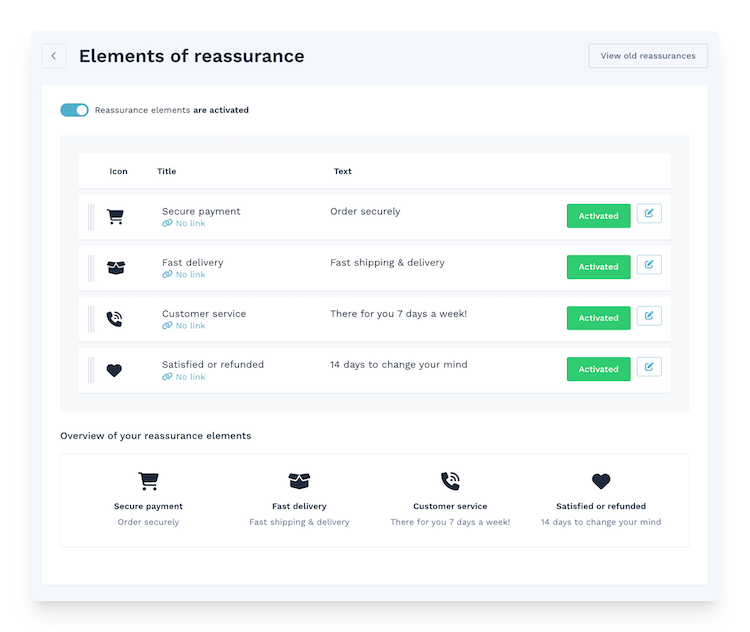This screenshot has height=632, width=750.
Task: Click the phone icon in Customer service row
Action: [115, 319]
